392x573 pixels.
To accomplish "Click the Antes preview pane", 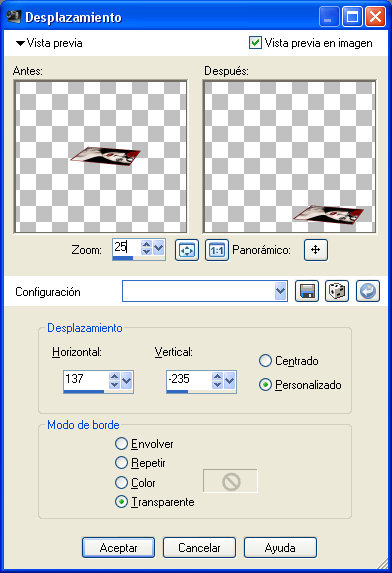I will [x=100, y=157].
